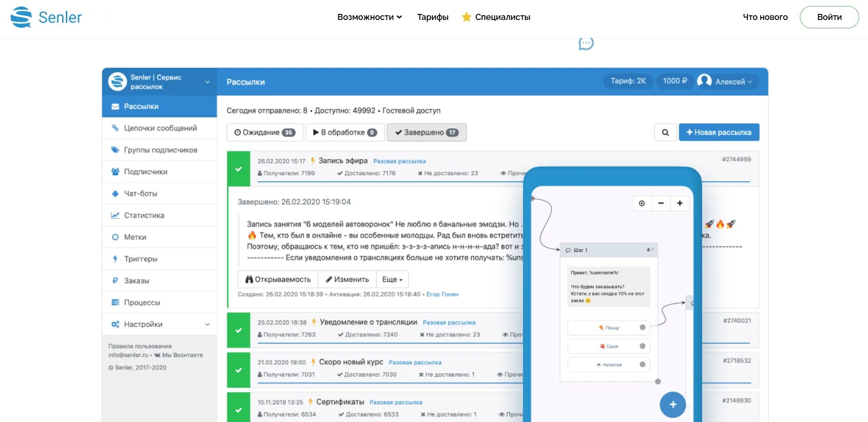The height and width of the screenshot is (422, 868).
Task: Open the Егор Гонин author link
Action: [442, 294]
